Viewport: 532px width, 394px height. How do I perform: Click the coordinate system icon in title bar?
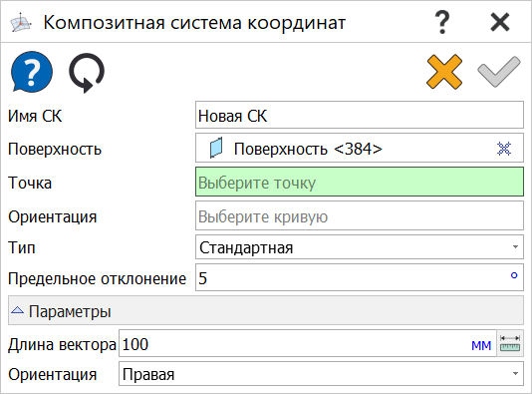[21, 22]
